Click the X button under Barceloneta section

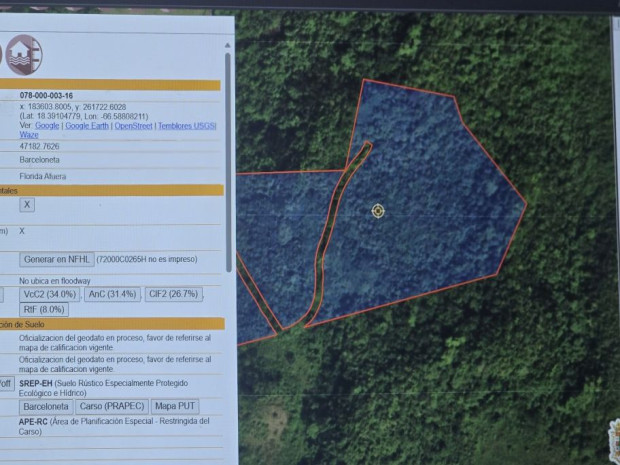(27, 205)
